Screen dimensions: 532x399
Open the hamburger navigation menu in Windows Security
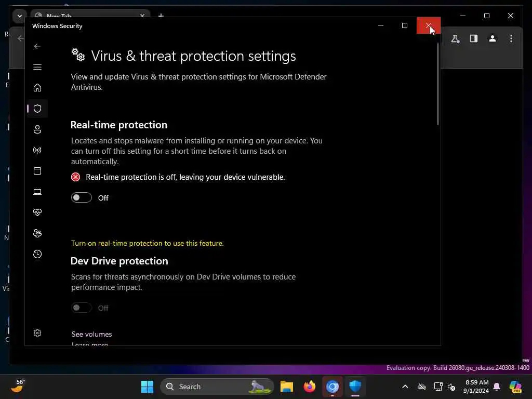point(37,67)
